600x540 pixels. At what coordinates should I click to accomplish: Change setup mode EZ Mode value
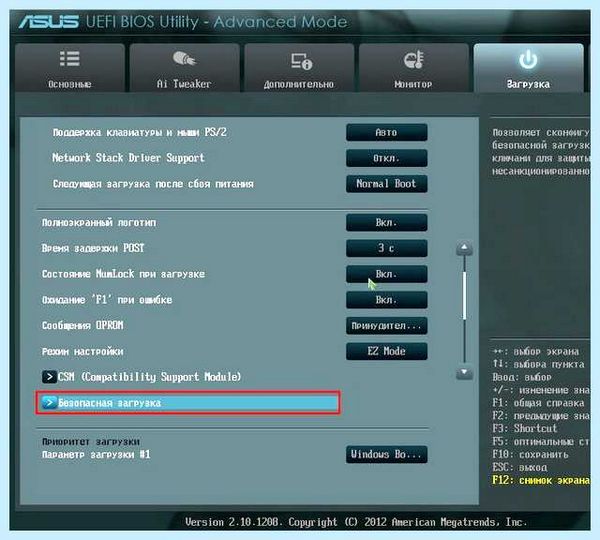pos(386,351)
